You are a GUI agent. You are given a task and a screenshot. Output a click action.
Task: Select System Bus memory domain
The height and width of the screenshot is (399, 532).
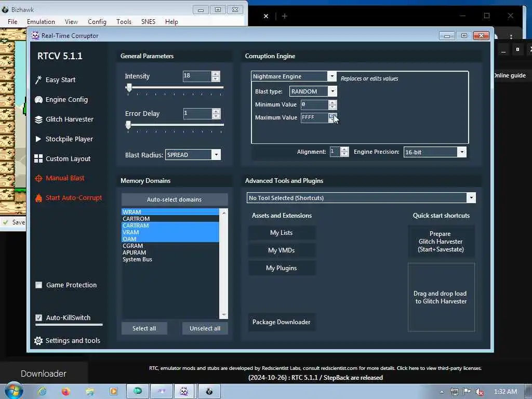(x=170, y=259)
